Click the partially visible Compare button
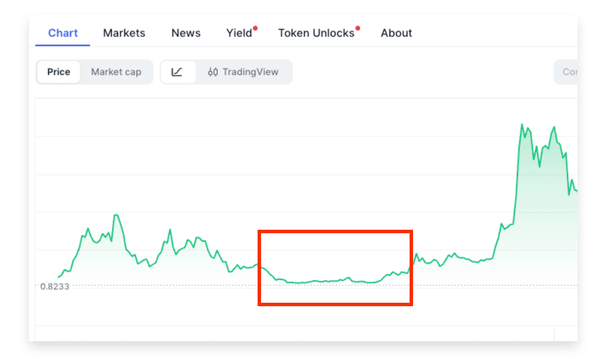This screenshot has width=599, height=364. coord(566,72)
